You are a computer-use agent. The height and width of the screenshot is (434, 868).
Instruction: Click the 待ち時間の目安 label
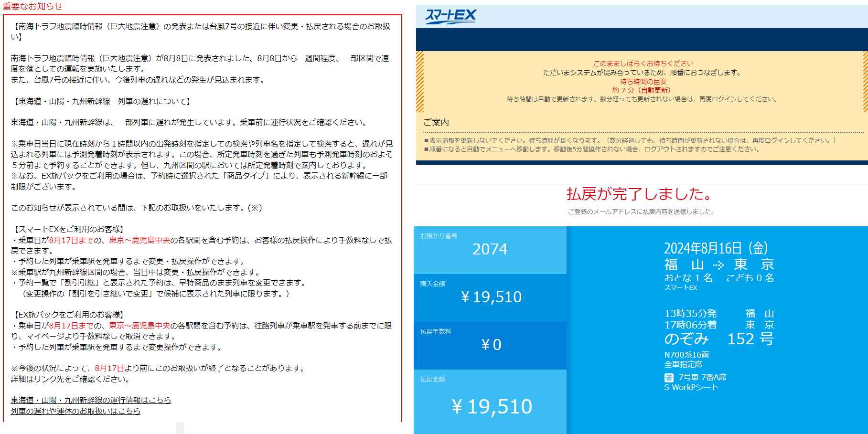point(643,82)
